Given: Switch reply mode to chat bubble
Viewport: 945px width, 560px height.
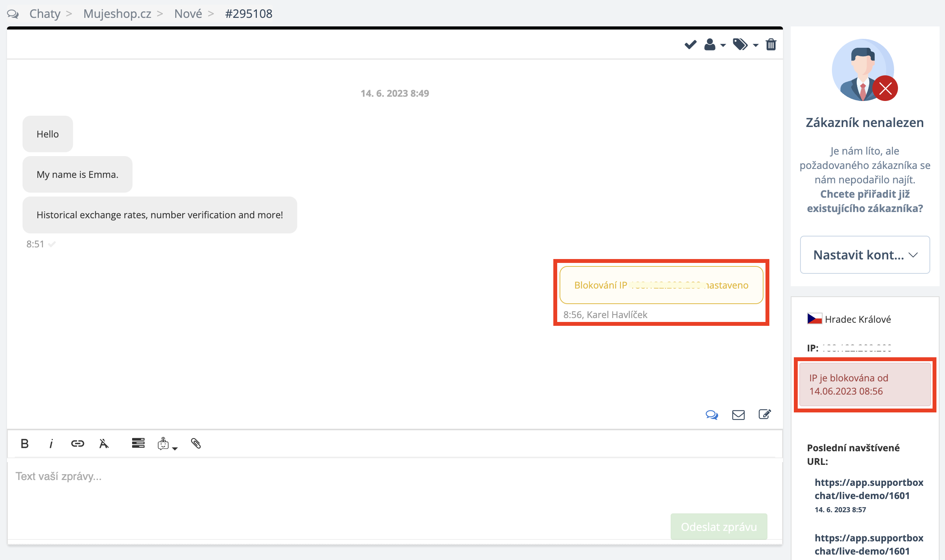Looking at the screenshot, I should click(711, 415).
